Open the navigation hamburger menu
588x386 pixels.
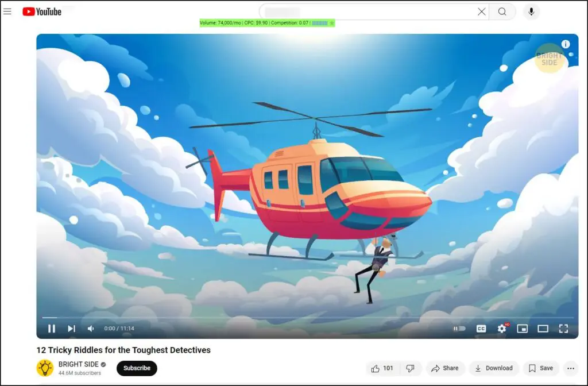(7, 11)
